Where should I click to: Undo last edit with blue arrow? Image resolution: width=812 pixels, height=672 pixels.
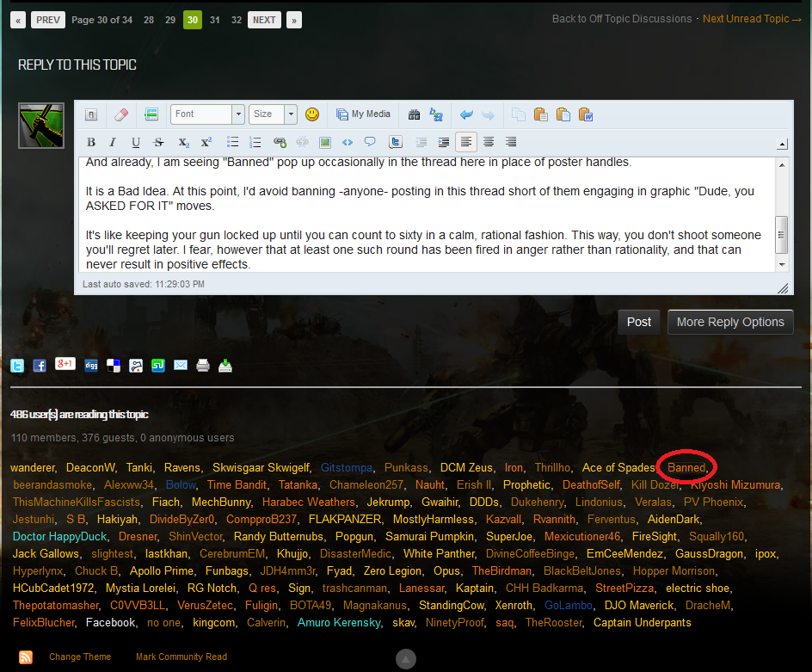[x=466, y=114]
